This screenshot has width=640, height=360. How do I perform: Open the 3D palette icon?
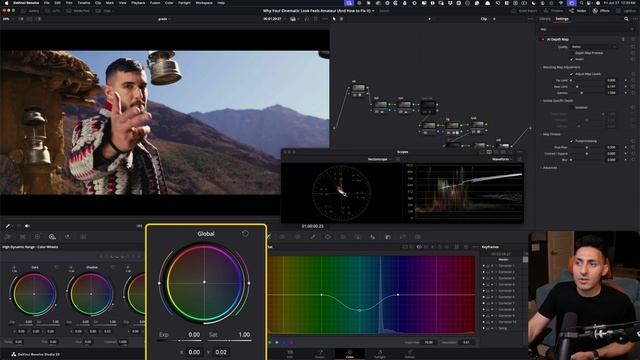(x=418, y=237)
